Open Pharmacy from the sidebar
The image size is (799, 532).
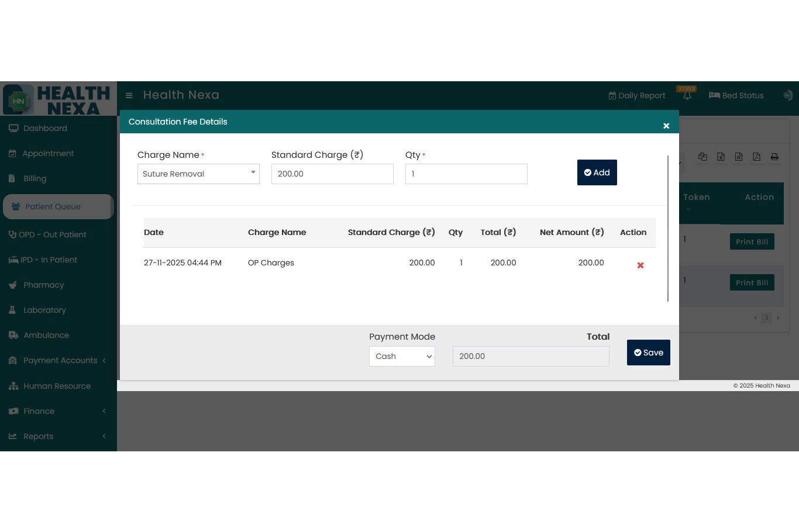pos(43,285)
